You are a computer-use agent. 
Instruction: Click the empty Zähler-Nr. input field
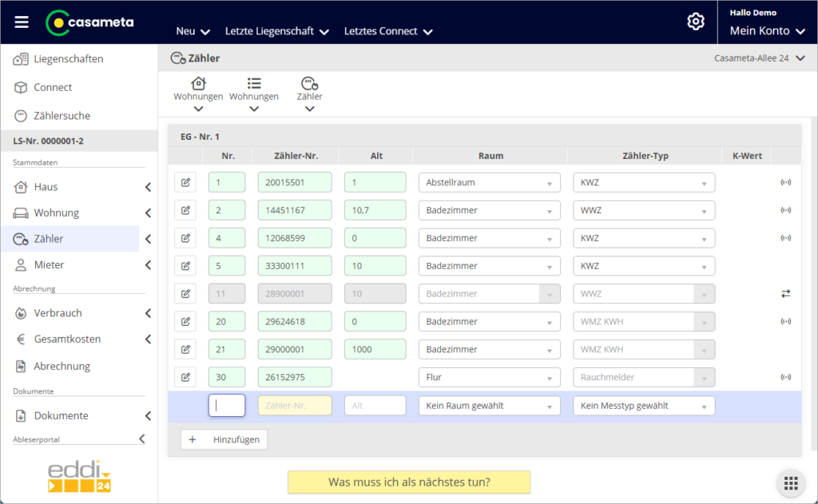pos(294,406)
